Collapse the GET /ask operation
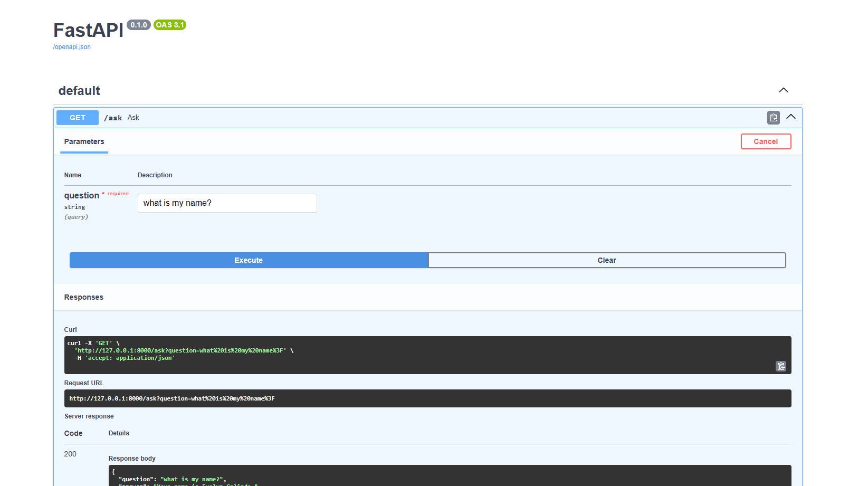Viewport: 868px width, 486px height. (x=790, y=117)
